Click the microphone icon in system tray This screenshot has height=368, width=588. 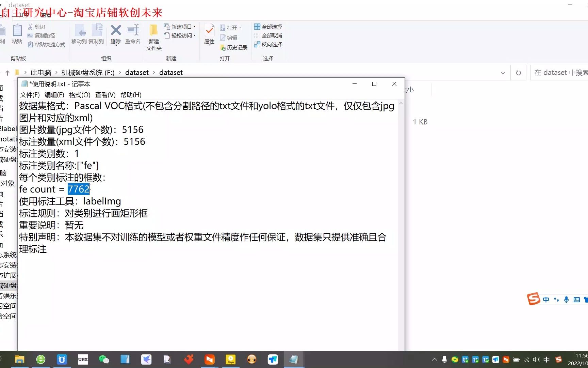444,359
